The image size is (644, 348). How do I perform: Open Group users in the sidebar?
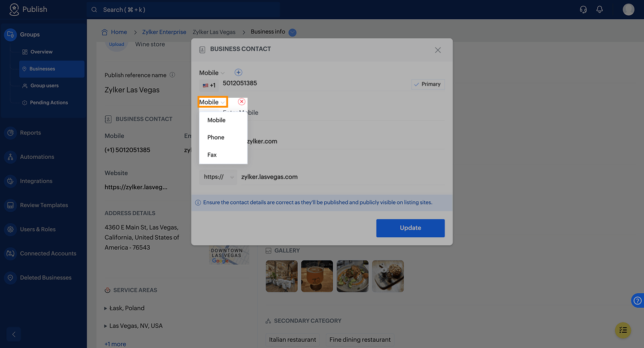tap(44, 86)
